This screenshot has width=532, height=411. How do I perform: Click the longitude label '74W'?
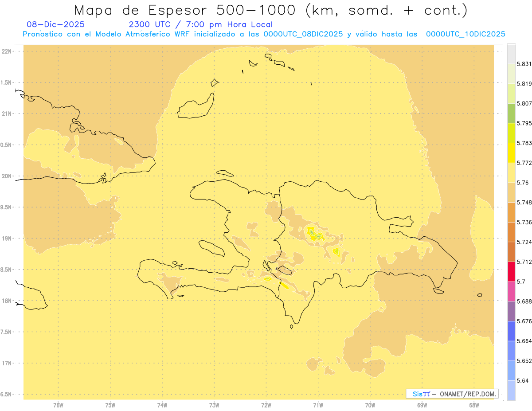162,405
